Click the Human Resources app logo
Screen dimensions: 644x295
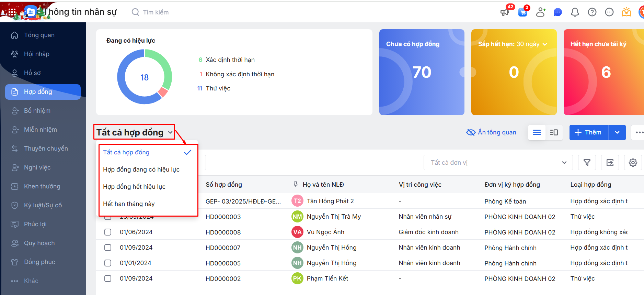[31, 12]
